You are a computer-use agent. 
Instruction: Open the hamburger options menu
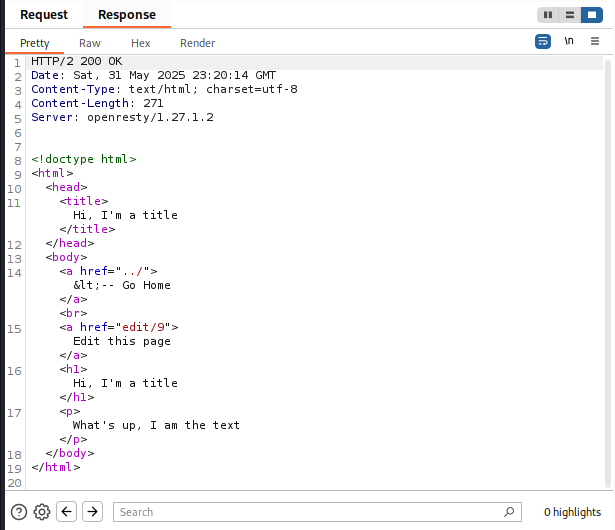(x=595, y=41)
